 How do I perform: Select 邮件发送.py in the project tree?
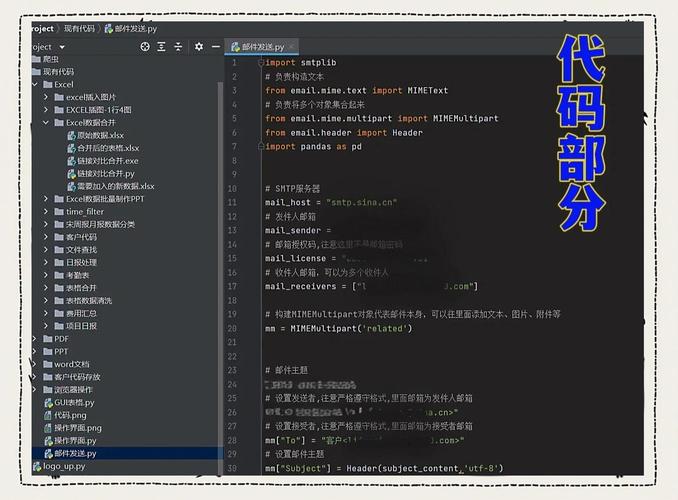[75, 453]
